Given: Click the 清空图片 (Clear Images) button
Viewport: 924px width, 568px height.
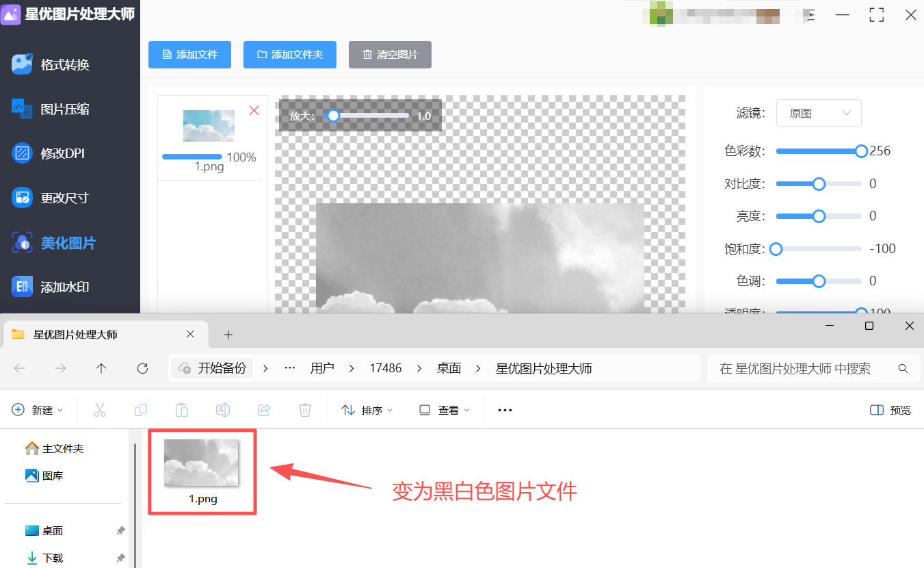Looking at the screenshot, I should 390,55.
